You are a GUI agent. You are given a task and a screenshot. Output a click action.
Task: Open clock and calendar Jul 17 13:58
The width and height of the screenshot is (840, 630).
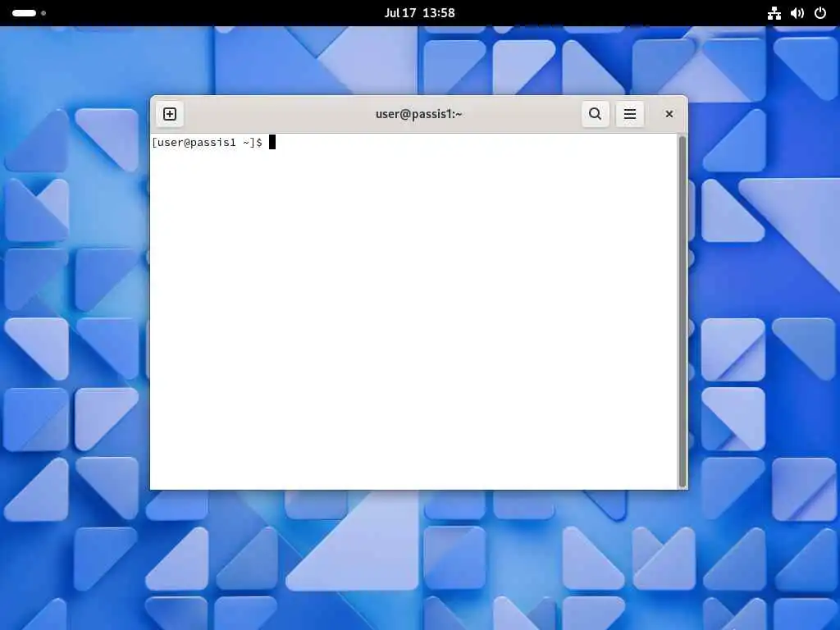(x=419, y=13)
